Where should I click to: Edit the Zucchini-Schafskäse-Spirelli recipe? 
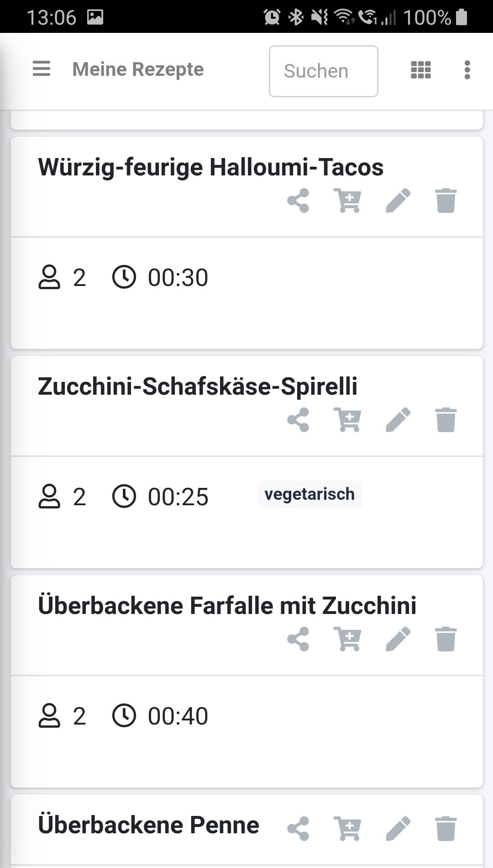click(x=398, y=420)
